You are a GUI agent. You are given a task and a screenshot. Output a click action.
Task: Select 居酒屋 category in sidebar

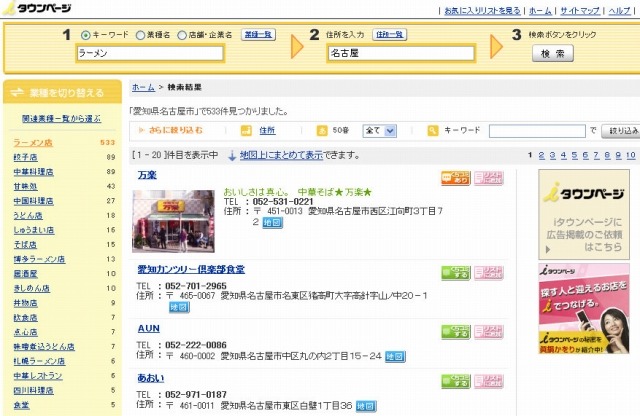(x=25, y=274)
